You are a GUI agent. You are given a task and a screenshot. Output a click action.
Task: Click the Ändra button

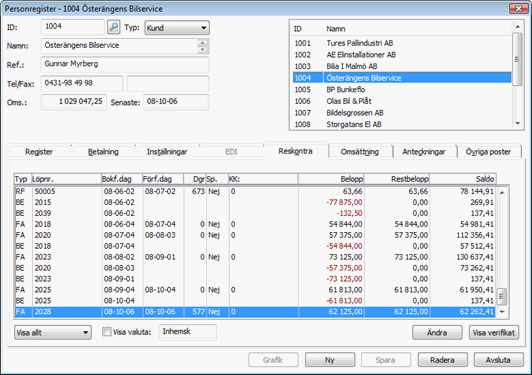[x=437, y=333]
